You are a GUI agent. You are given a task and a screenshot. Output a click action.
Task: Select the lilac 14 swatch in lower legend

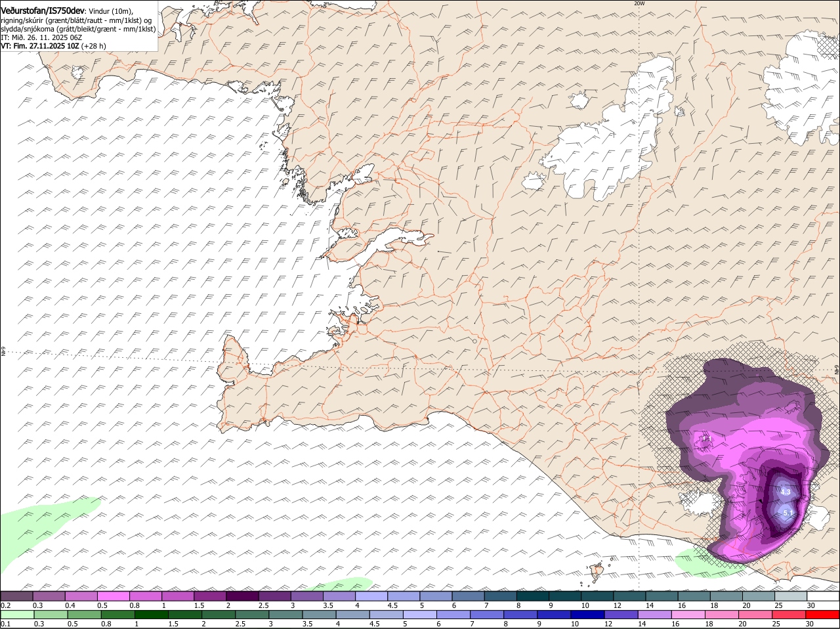(655, 615)
